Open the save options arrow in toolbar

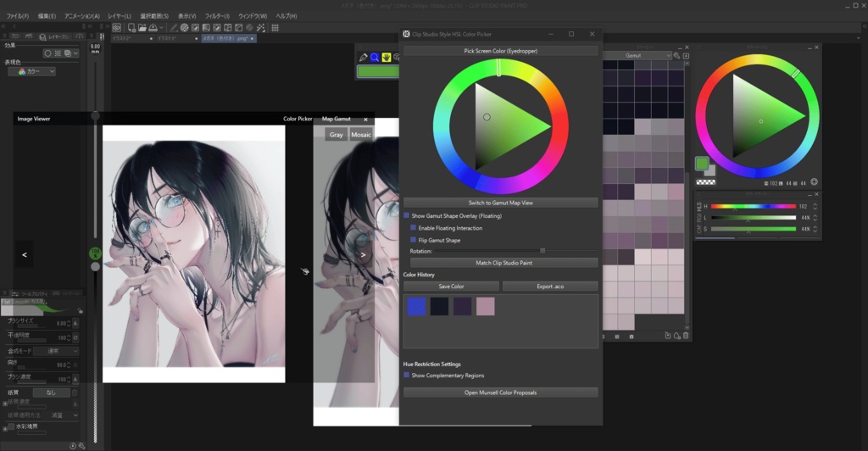pos(161,27)
